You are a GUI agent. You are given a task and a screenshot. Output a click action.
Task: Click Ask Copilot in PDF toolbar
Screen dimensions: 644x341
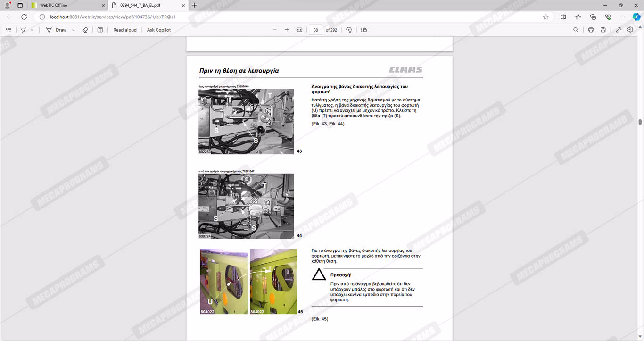click(159, 30)
